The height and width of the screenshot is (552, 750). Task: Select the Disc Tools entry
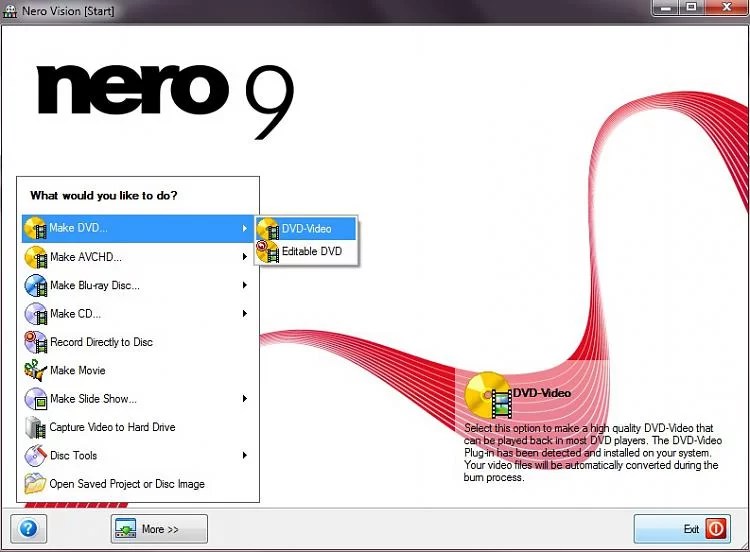pyautogui.click(x=138, y=455)
